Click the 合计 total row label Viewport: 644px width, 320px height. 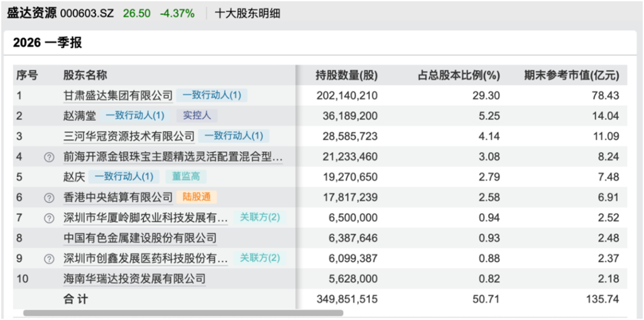click(x=75, y=299)
